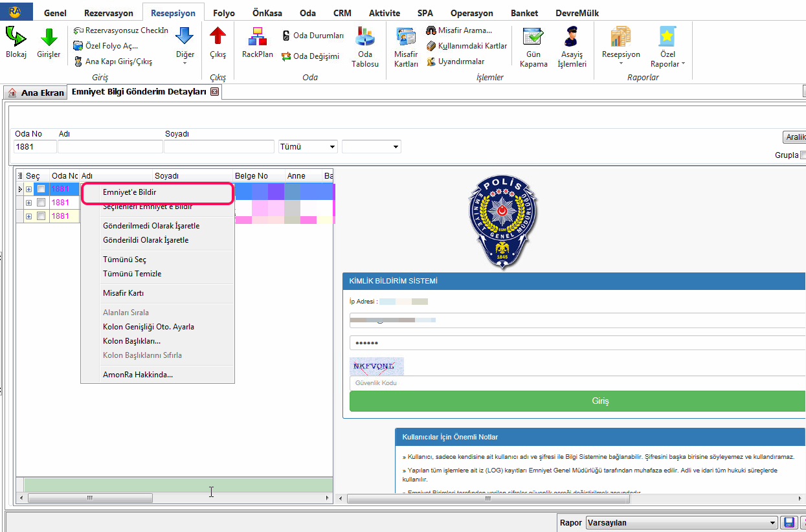Screen dimensions: 806x532
Task: Open Kolon Başlıkları... menu entry
Action: tap(157, 341)
